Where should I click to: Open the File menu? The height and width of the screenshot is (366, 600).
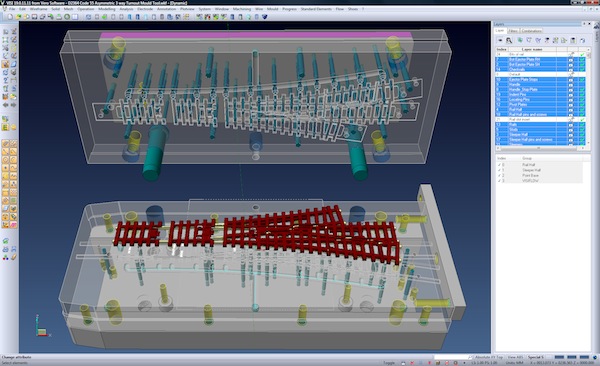click(12, 9)
